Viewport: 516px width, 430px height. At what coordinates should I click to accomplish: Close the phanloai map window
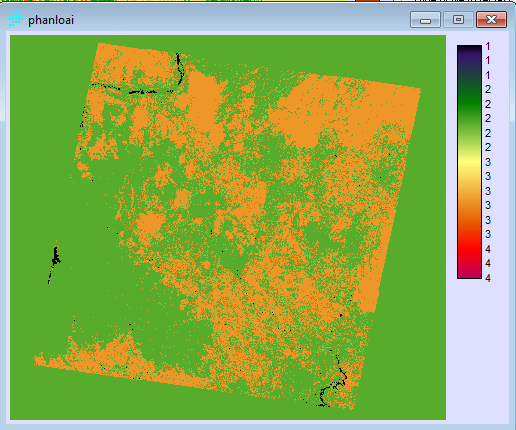[x=492, y=20]
